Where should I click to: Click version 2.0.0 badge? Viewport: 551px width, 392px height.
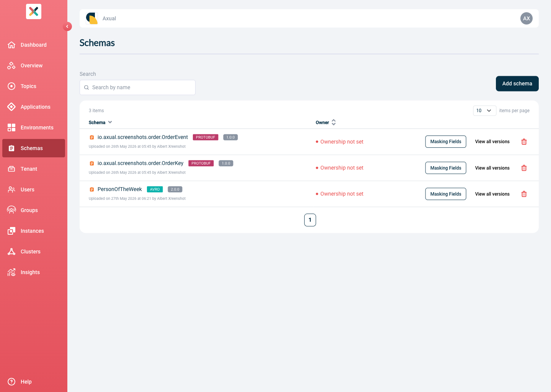(x=175, y=189)
